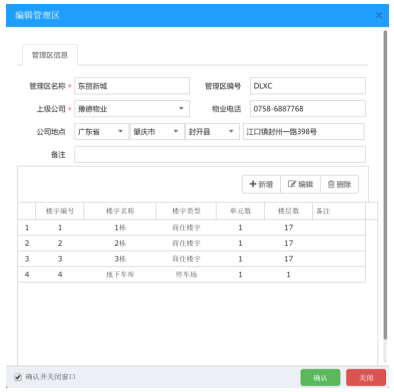Switch to the 管理区信息 tab

click(50, 55)
